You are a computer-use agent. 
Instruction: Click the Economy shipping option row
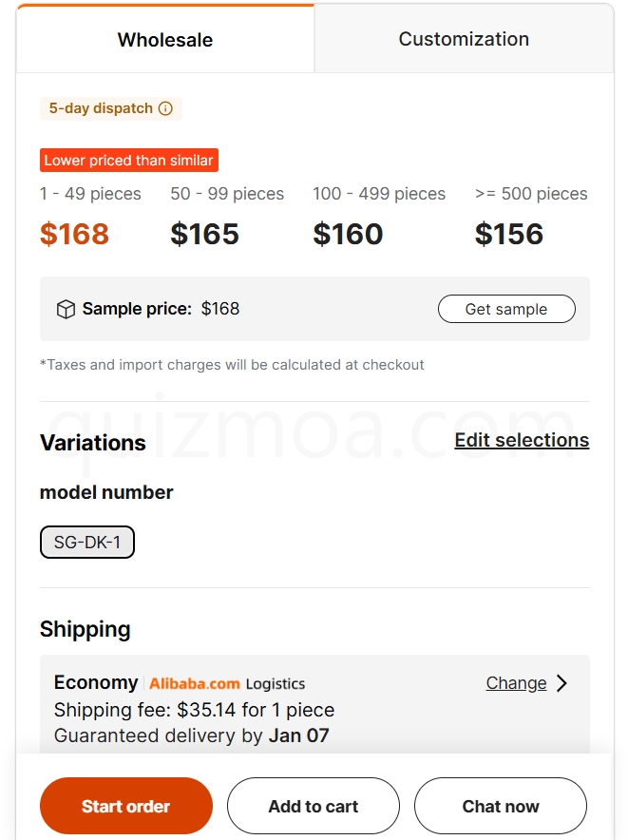click(314, 704)
